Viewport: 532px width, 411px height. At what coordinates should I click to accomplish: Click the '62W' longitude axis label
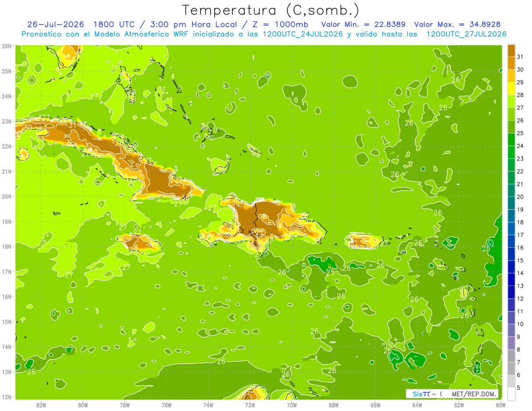[x=459, y=405]
